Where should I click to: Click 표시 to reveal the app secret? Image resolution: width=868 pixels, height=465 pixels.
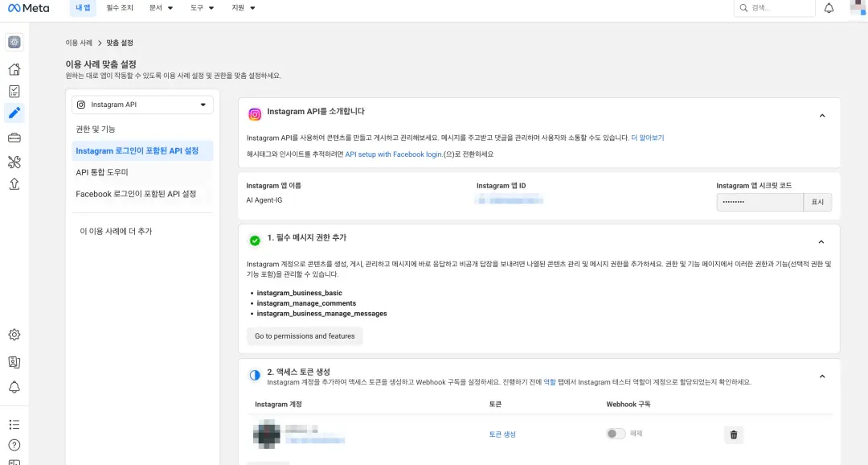pos(817,202)
